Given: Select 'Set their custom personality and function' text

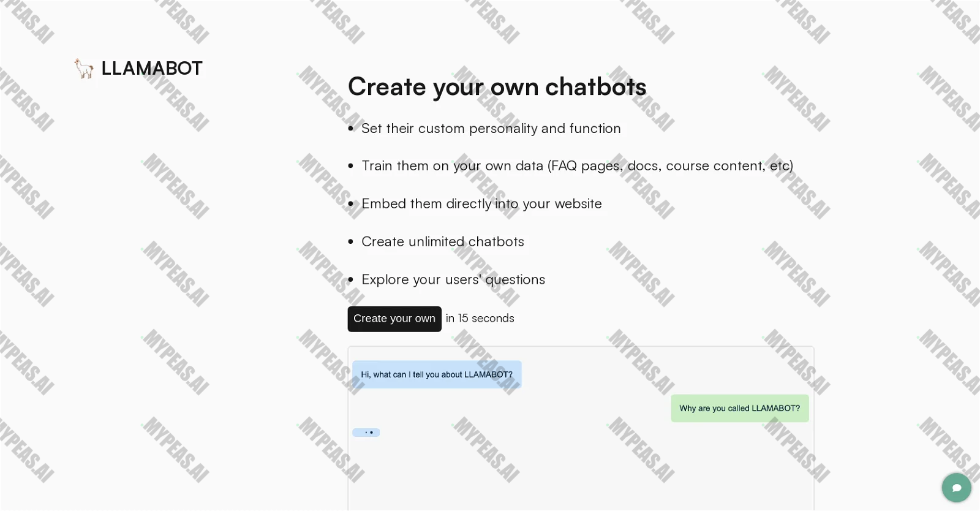Looking at the screenshot, I should [491, 128].
